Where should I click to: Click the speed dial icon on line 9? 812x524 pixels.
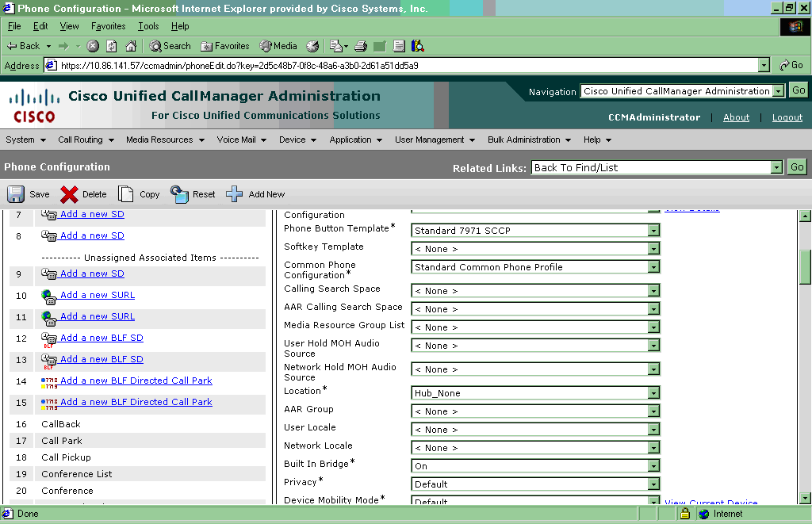(49, 274)
